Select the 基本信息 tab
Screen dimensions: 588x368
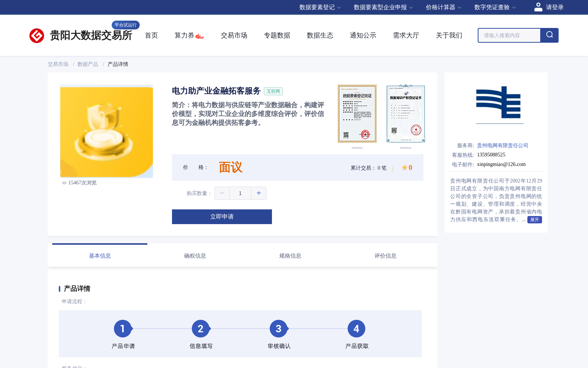pos(100,256)
